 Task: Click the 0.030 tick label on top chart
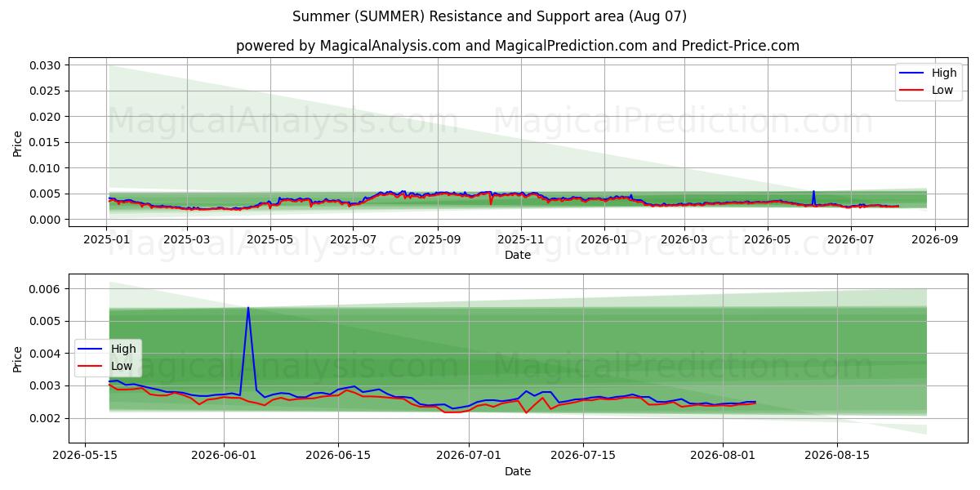click(x=46, y=65)
